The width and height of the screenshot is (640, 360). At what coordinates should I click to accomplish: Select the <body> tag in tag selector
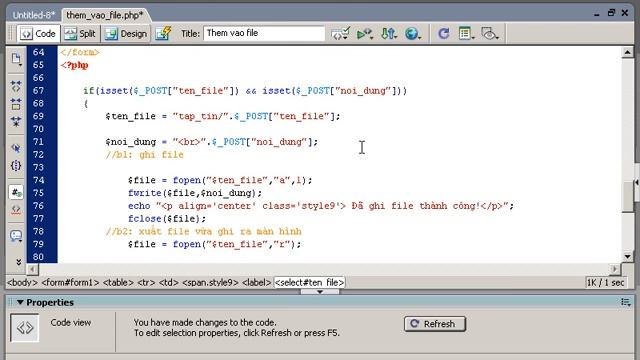(22, 282)
